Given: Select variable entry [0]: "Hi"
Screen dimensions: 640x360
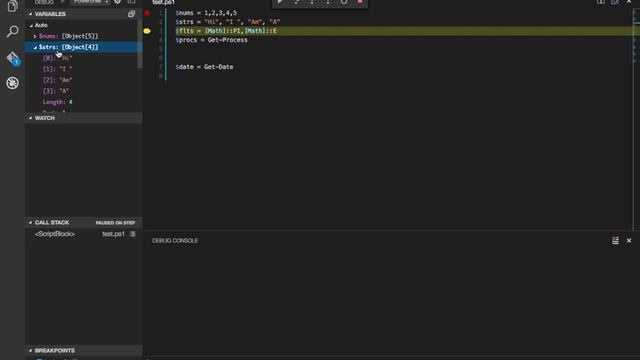Looking at the screenshot, I should tap(84, 58).
